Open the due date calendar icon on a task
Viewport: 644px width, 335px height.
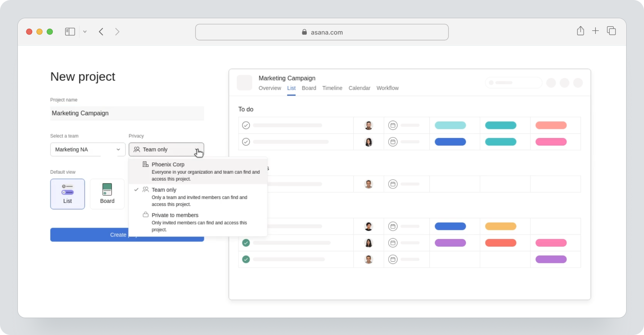393,125
